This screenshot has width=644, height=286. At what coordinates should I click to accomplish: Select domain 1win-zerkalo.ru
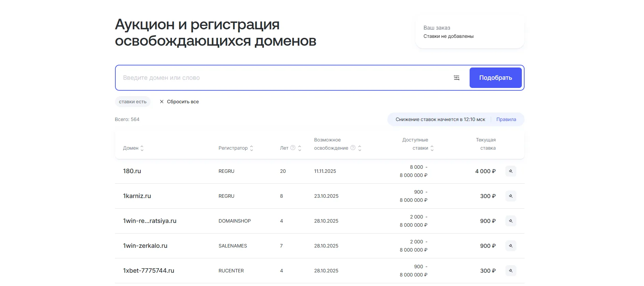pyautogui.click(x=145, y=246)
